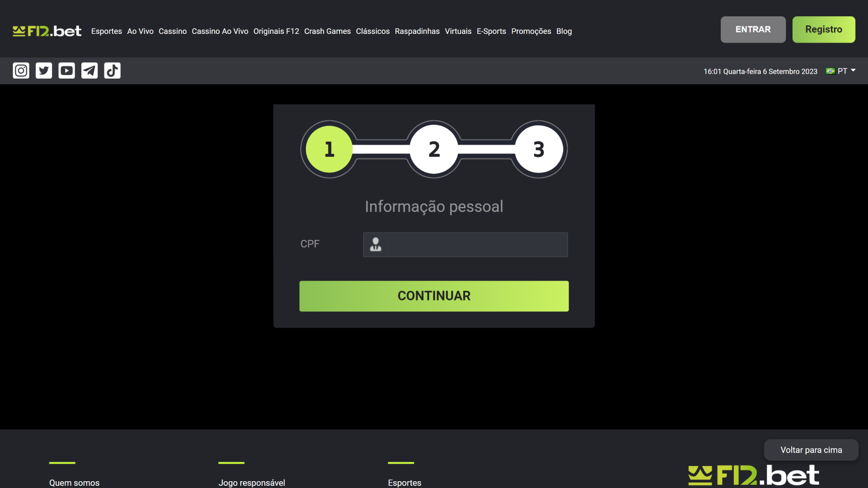
Task: Click the ENTRAR login button
Action: [753, 29]
